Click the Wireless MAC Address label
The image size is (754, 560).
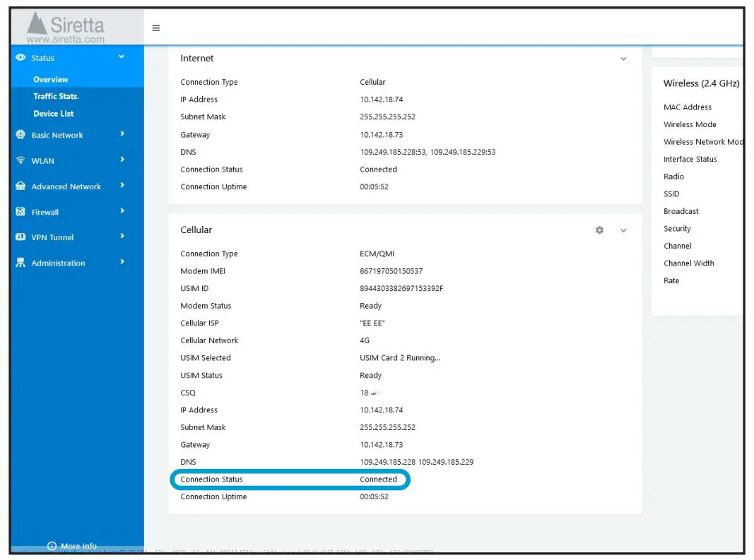[688, 107]
